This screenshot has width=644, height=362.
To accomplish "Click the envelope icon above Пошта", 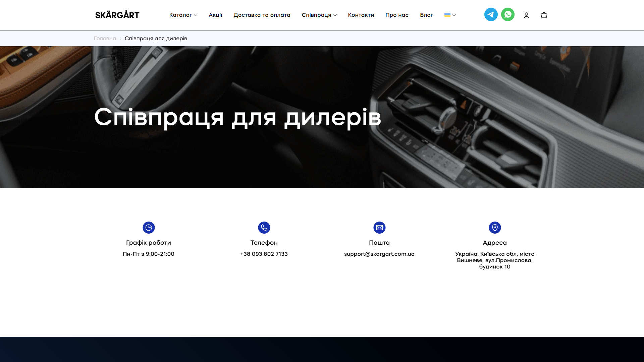I will (379, 228).
